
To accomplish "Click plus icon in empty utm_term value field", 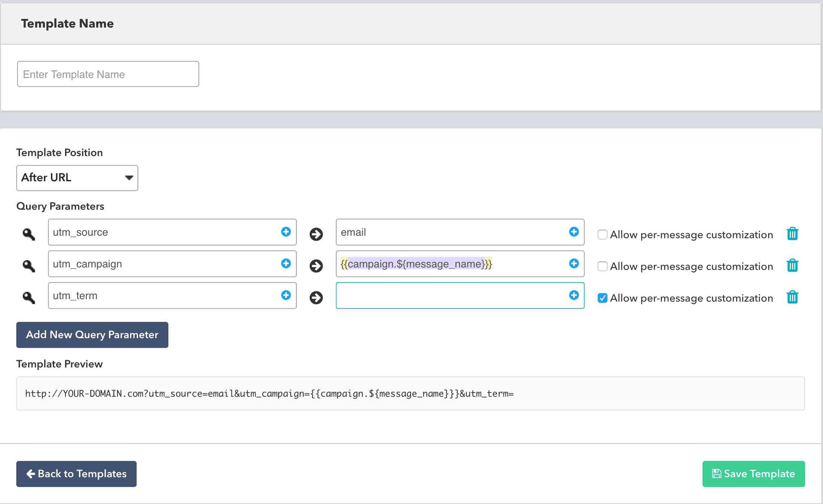I will click(574, 295).
